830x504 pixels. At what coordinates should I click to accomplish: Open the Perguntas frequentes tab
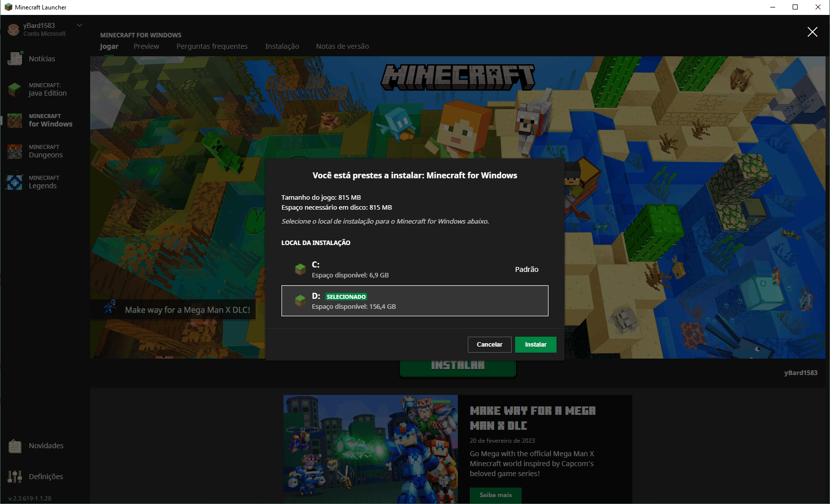pos(212,46)
